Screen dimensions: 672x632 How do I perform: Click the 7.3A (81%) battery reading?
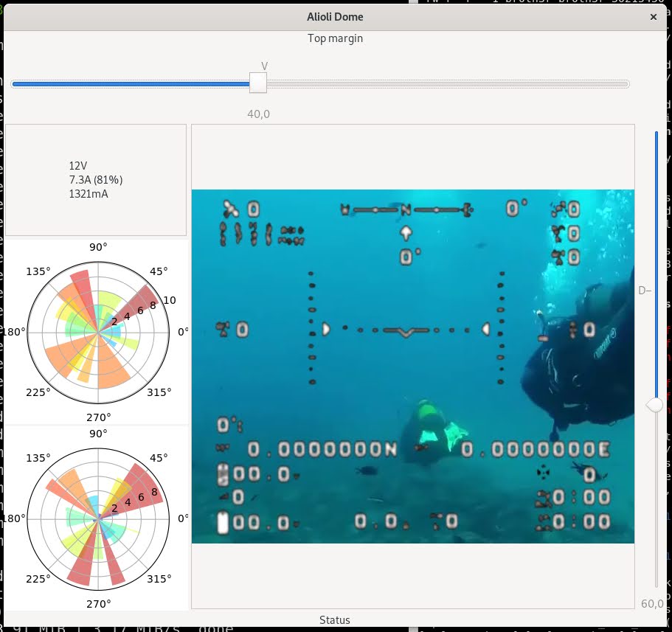pos(96,180)
